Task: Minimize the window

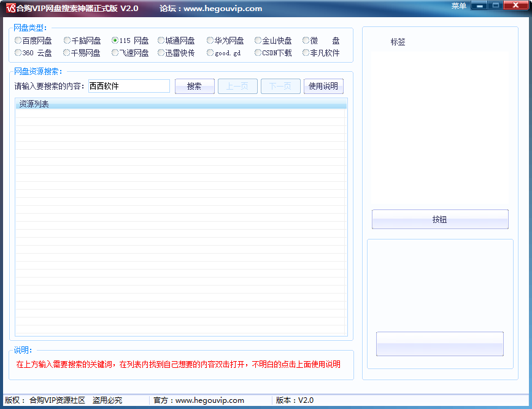Action: tap(479, 5)
